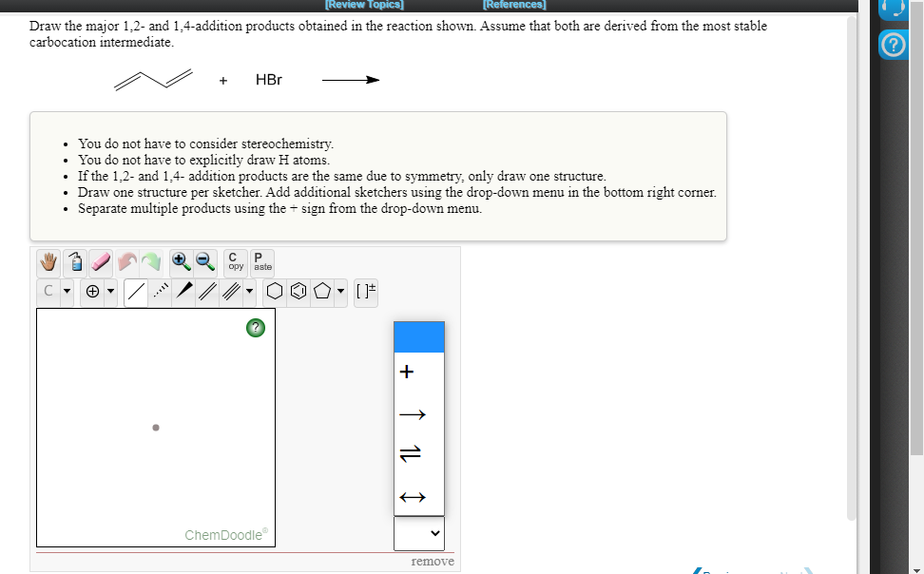Zoom out with the minus magnifier

tap(205, 261)
